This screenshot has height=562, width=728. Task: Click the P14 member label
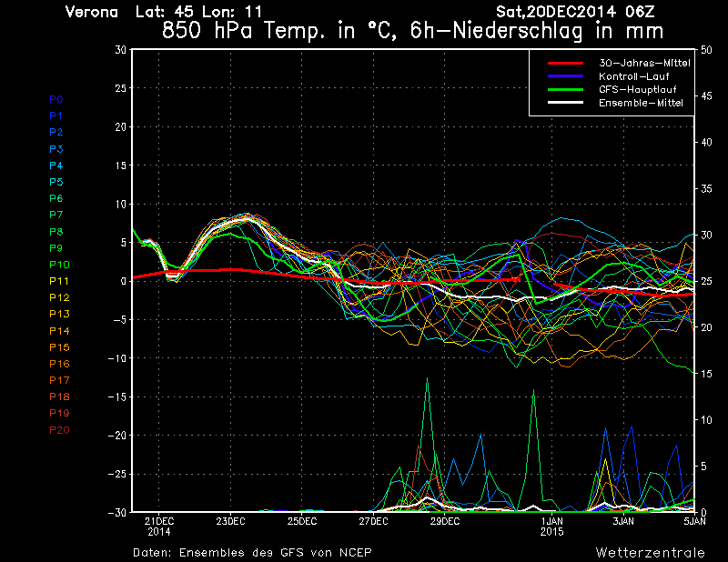(x=59, y=331)
